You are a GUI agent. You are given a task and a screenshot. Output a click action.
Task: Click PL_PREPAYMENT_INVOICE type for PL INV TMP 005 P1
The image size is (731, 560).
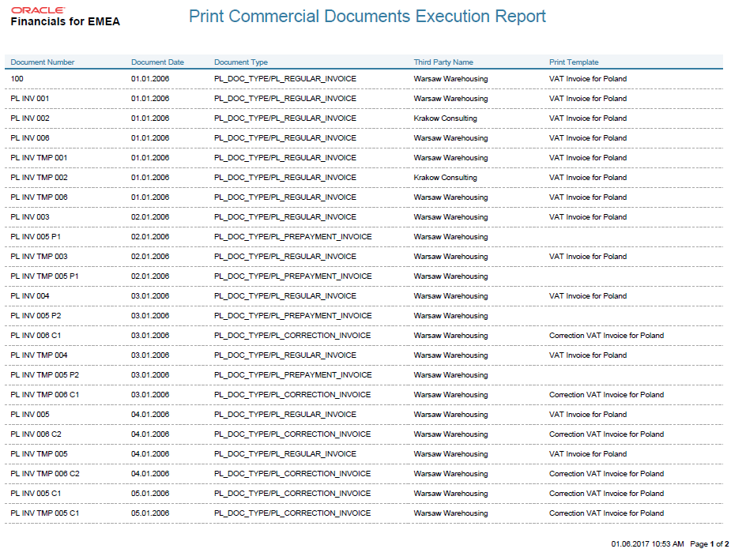292,276
